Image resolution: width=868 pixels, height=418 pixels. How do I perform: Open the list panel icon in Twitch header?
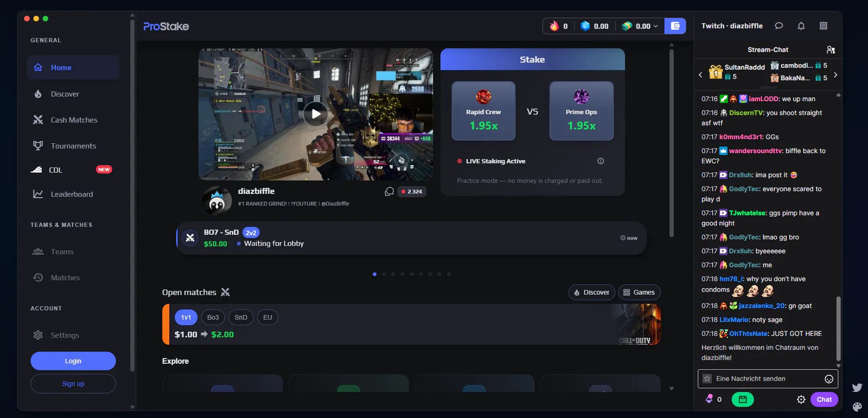(x=823, y=26)
